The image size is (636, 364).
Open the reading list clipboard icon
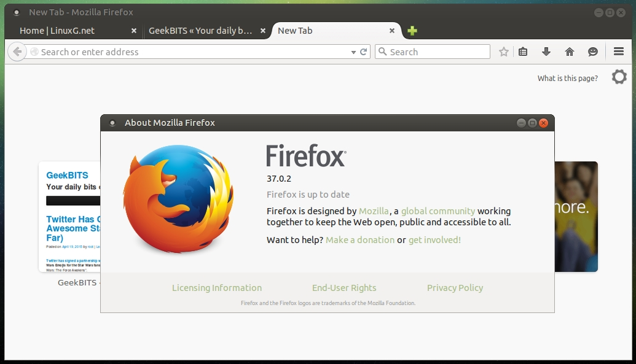523,52
